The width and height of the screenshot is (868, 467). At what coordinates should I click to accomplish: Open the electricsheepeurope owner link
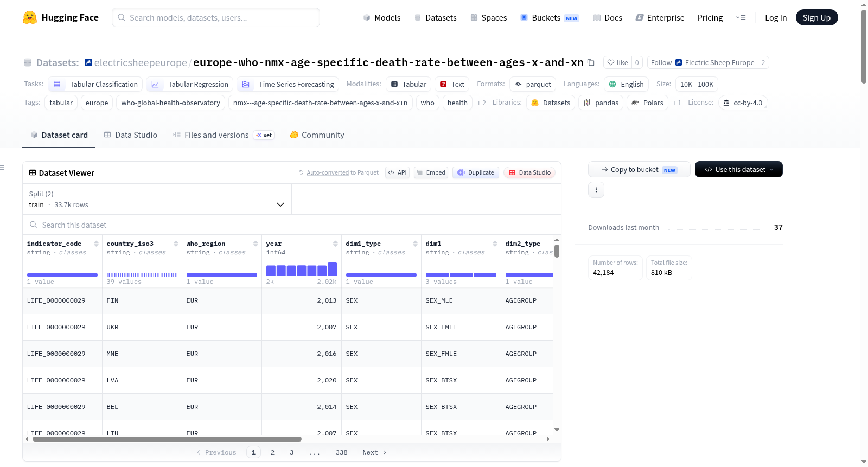[141, 62]
